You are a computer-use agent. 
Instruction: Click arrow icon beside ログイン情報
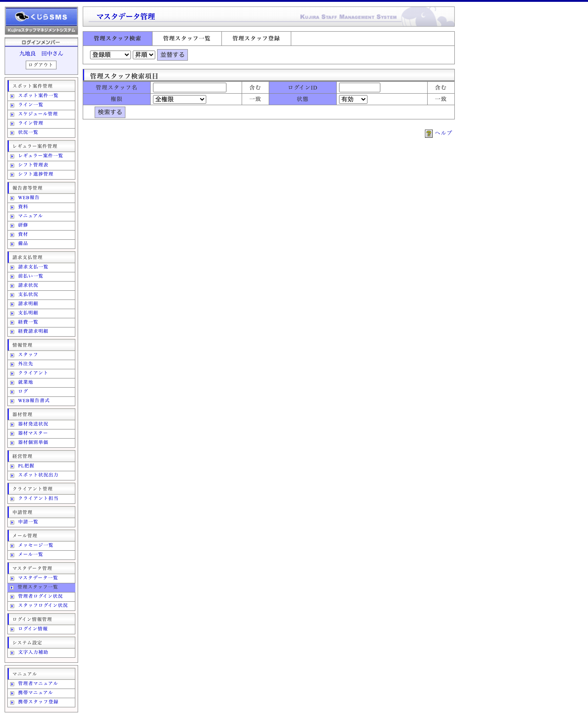[12, 629]
